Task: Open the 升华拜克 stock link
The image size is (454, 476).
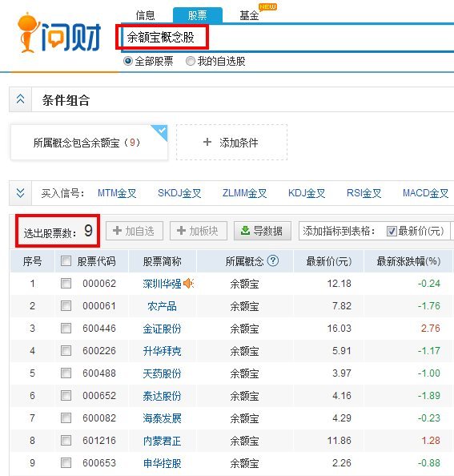Action: click(x=162, y=351)
